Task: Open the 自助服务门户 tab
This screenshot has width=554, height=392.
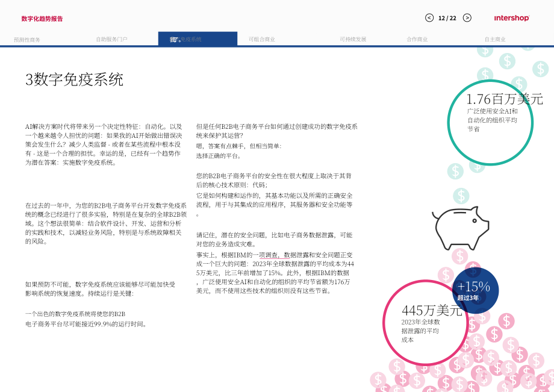Action: point(111,39)
